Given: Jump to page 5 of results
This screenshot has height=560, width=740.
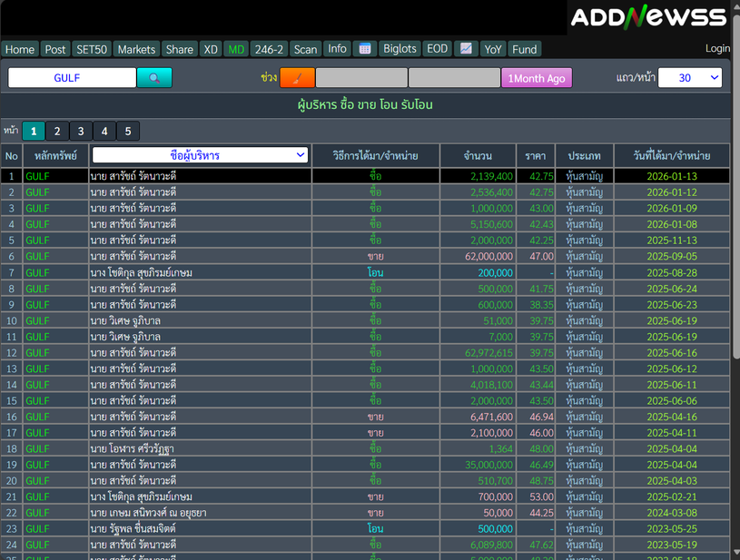Looking at the screenshot, I should (128, 132).
